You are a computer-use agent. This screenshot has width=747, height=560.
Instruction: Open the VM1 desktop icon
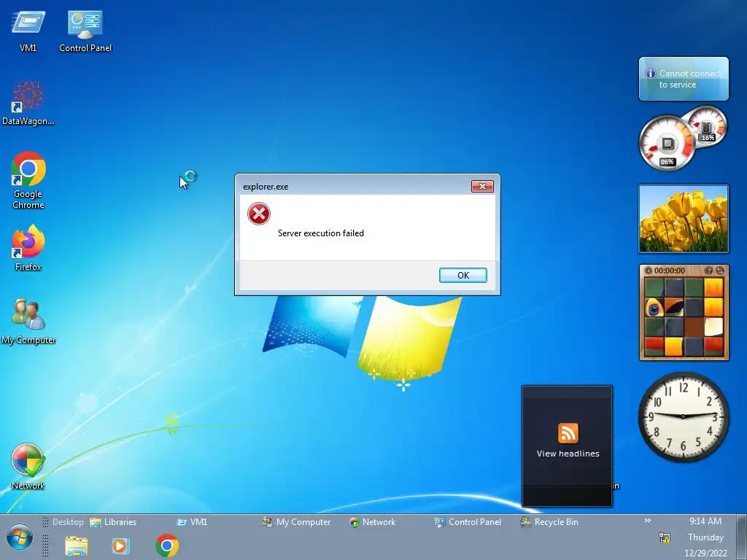pos(28,29)
